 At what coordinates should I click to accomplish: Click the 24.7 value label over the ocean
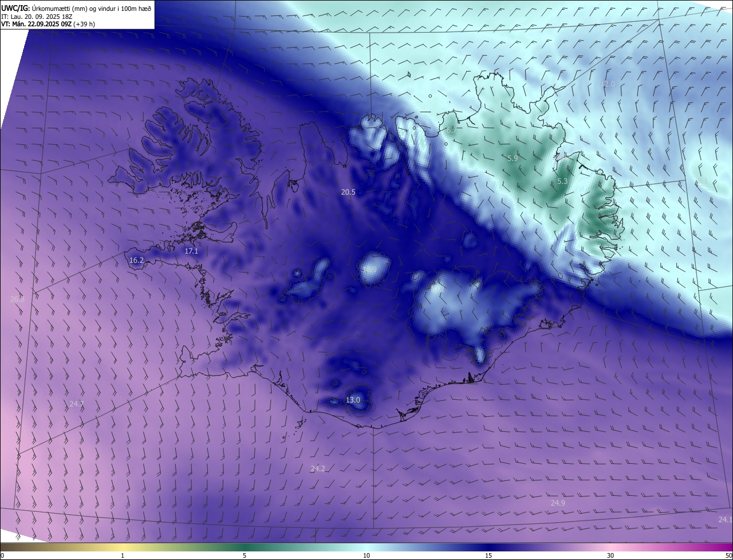(77, 404)
